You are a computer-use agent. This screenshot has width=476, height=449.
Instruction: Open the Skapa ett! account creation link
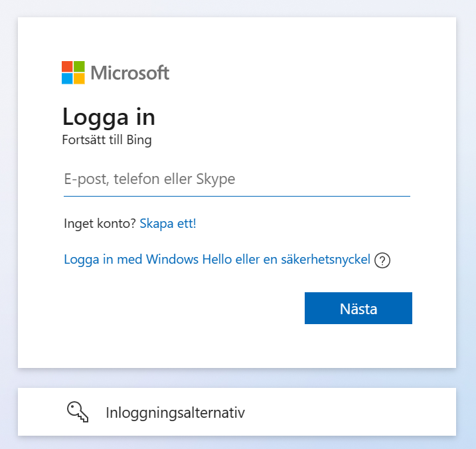pyautogui.click(x=168, y=224)
